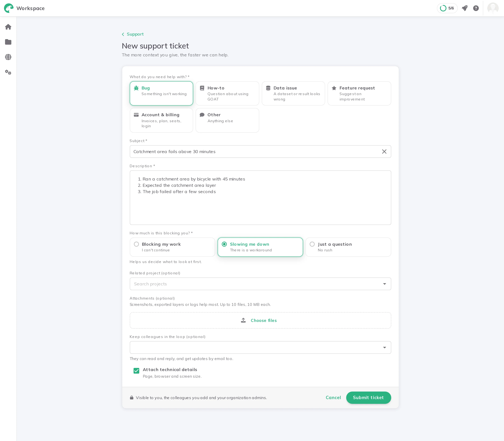Select the Slowing me down radio option
Screen dimensions: 504x441
[x=260, y=247]
